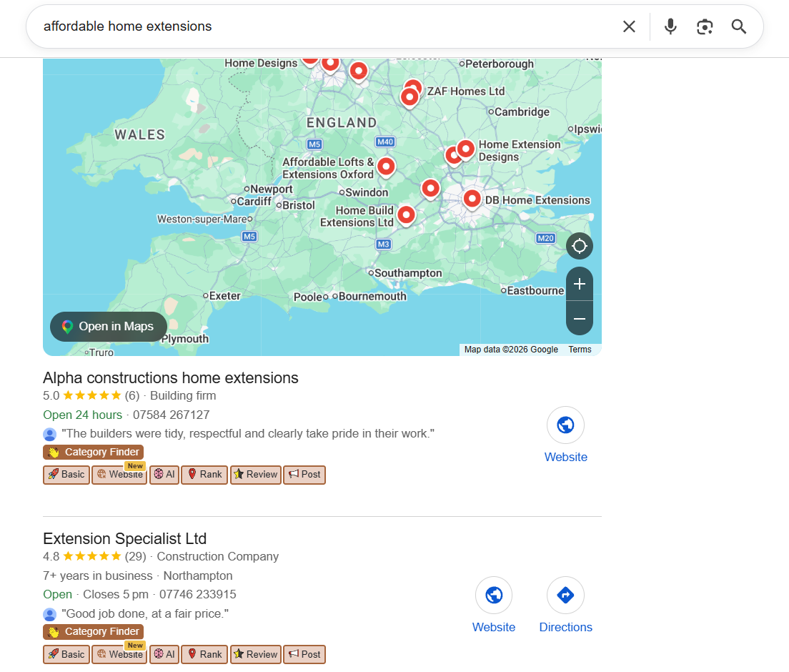Click the 'Good job done, at a fair price.' review
Viewport: 789px width, 672px height.
[145, 614]
